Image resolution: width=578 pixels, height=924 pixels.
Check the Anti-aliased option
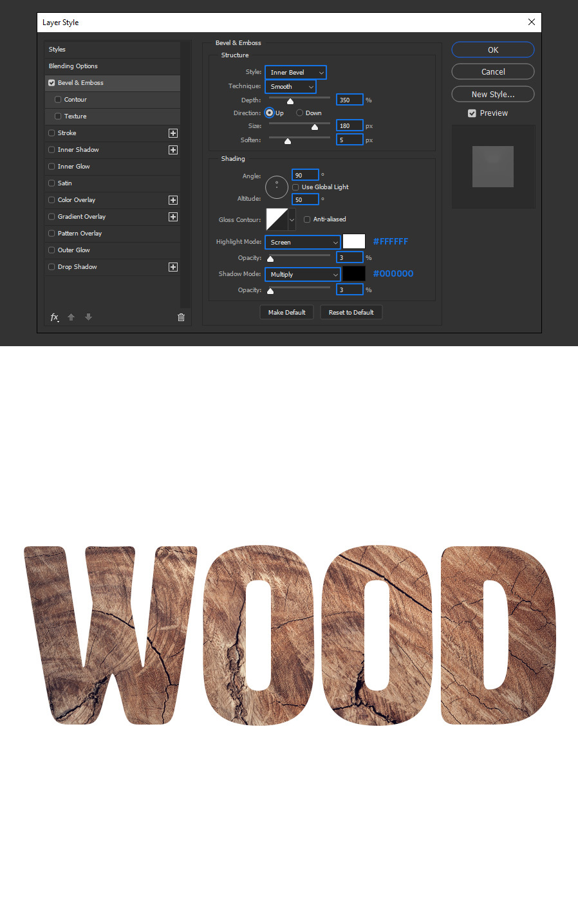[307, 219]
